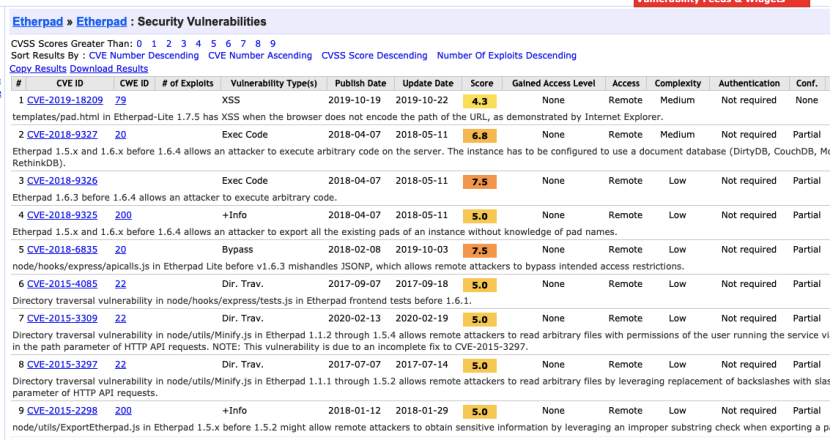Open CVE-2015-2298 details
Image resolution: width=832 pixels, height=442 pixels.
click(62, 410)
